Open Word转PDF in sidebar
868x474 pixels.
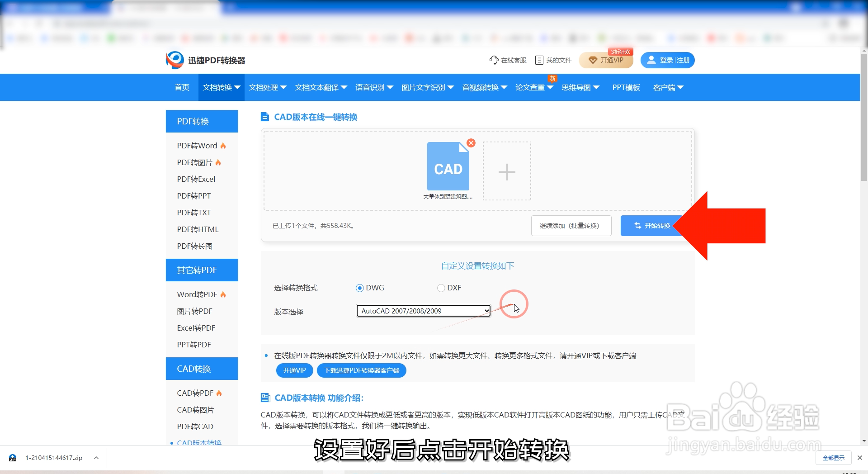[197, 294]
